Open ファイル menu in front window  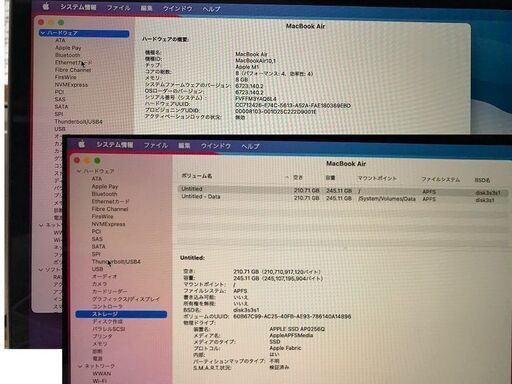tap(156, 145)
